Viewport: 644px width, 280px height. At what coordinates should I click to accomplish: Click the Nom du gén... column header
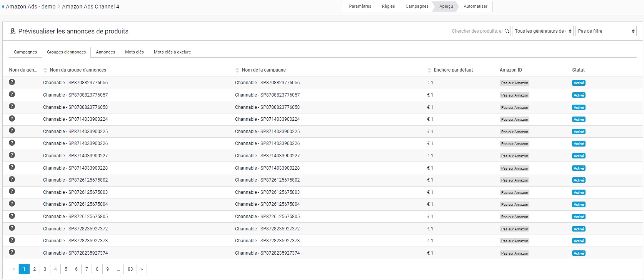coord(23,70)
